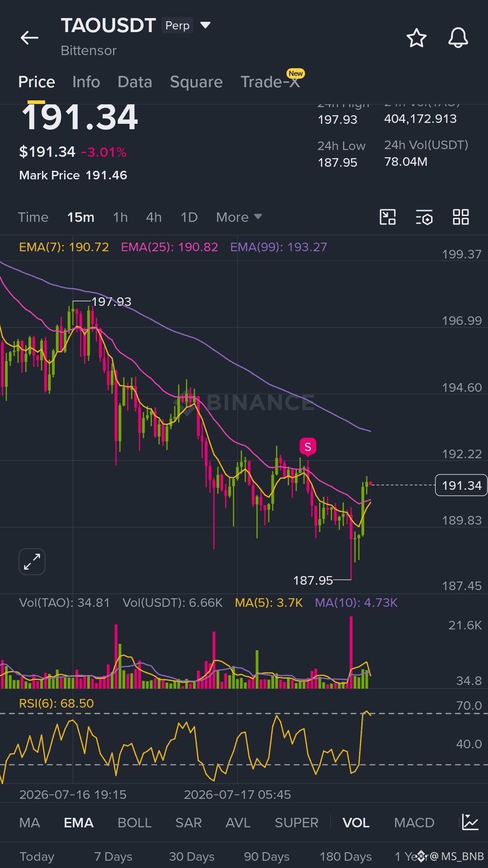The width and height of the screenshot is (488, 868).
Task: Tap the 191.34 current price label
Action: (461, 485)
